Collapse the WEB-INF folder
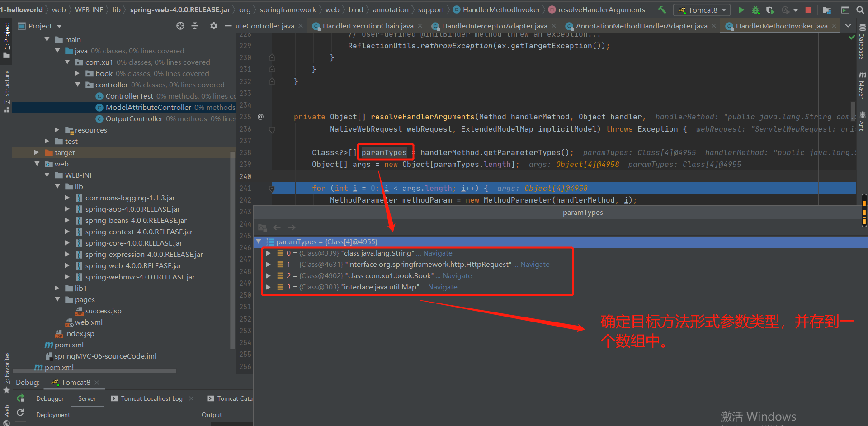 (x=47, y=175)
